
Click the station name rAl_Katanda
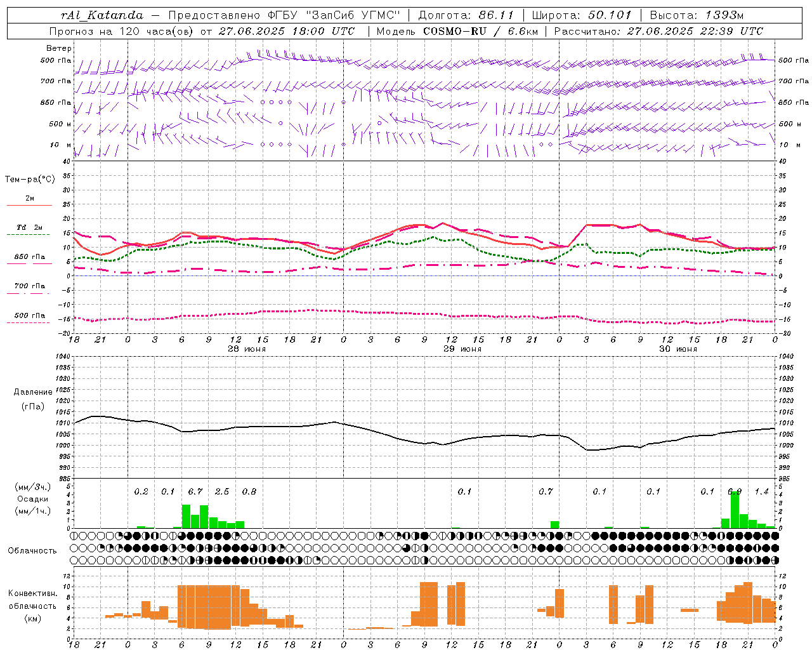[x=102, y=15]
